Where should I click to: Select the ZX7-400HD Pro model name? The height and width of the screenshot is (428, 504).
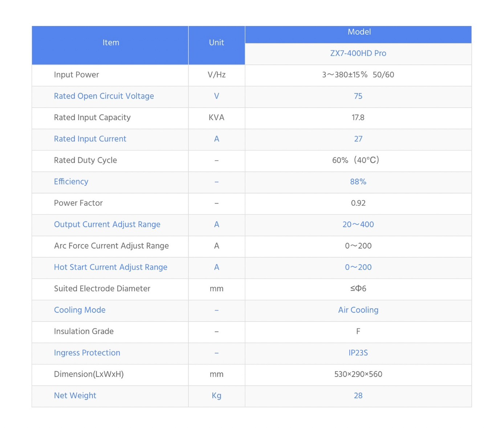(x=358, y=53)
